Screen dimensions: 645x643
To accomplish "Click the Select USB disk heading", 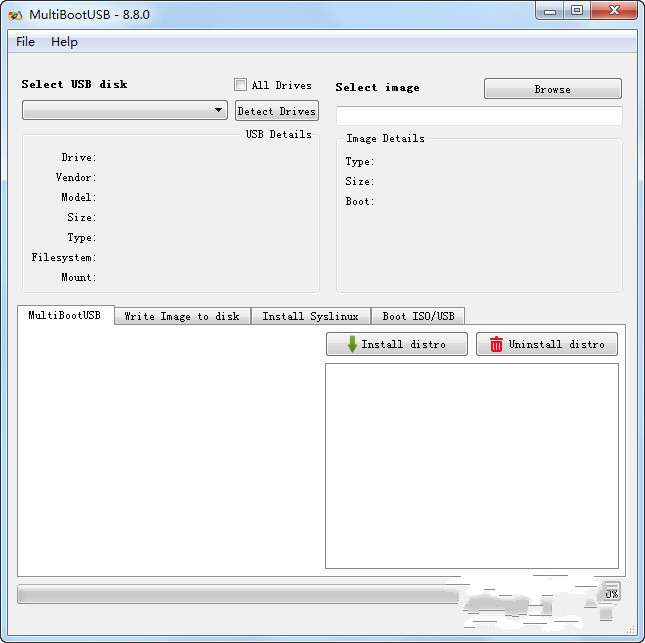I will click(74, 84).
